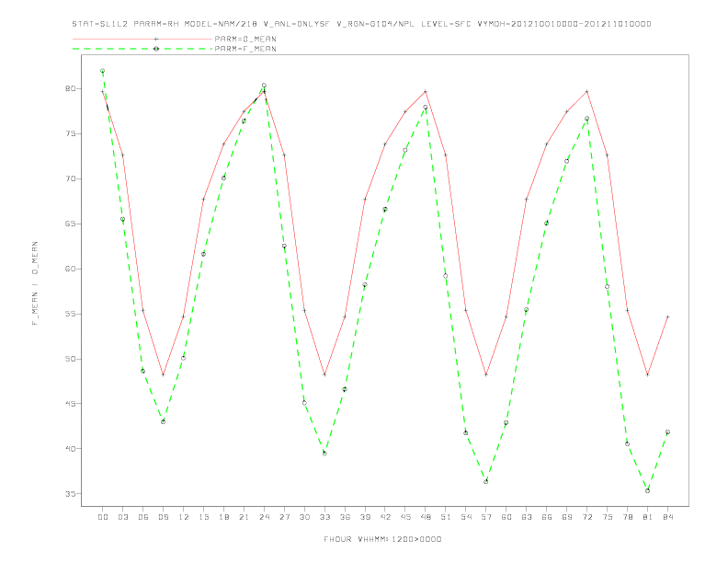Click the y-axis tick label 40
This screenshot has width=728, height=563.
click(x=71, y=449)
